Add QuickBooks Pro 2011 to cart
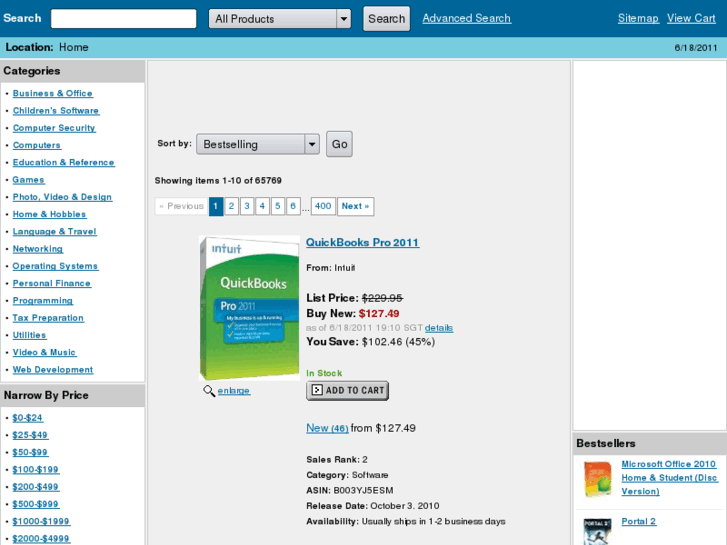 tap(347, 391)
